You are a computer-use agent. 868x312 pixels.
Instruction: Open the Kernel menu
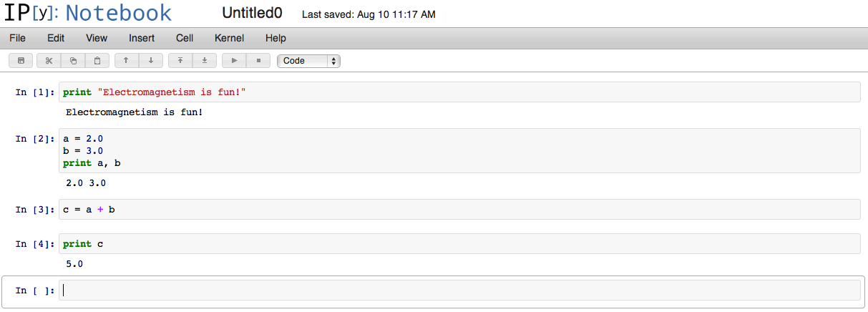(229, 38)
